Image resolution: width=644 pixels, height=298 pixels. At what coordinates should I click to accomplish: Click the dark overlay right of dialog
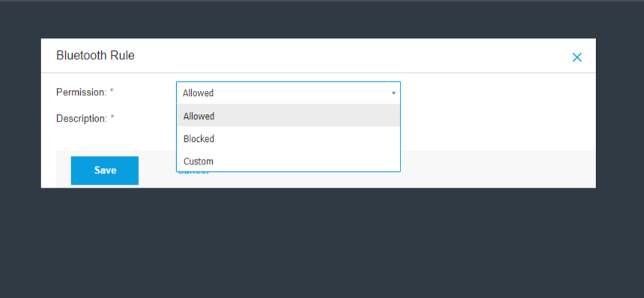620,113
